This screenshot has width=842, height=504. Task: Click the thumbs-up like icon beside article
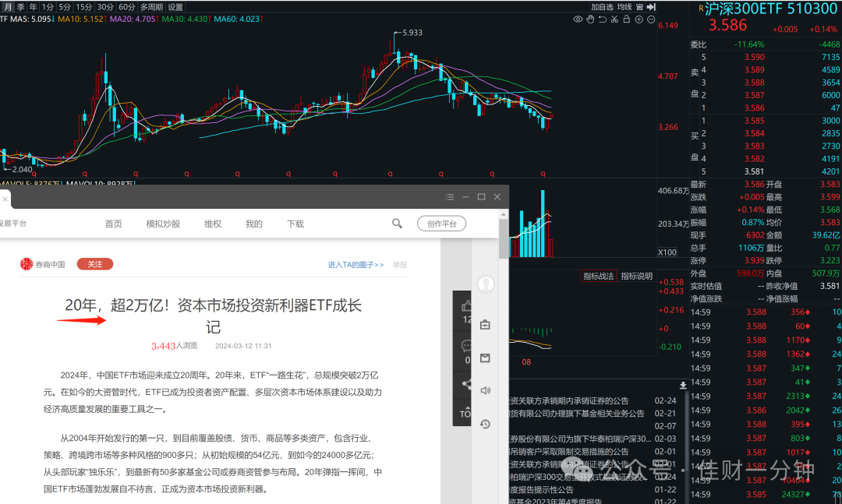click(x=466, y=306)
